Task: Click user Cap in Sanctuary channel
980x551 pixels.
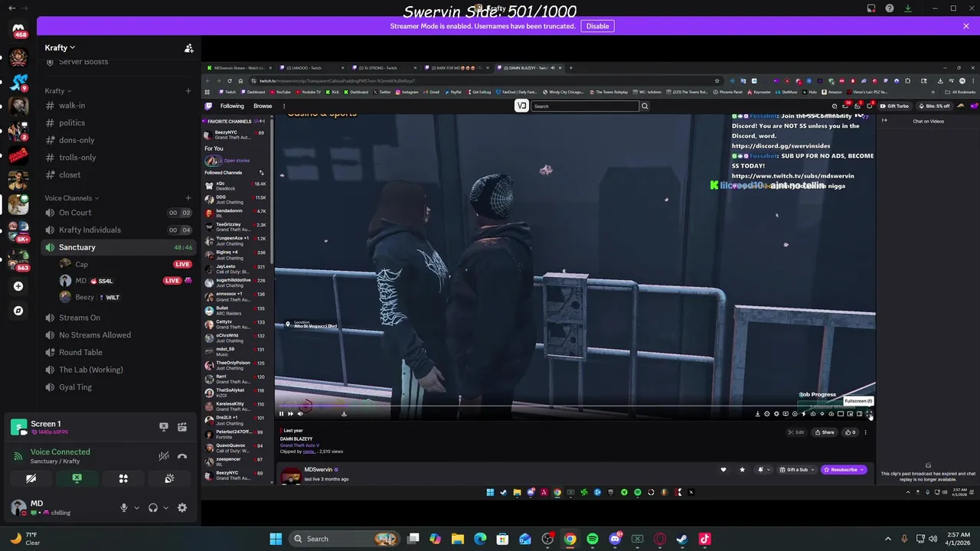Action: pos(126,264)
